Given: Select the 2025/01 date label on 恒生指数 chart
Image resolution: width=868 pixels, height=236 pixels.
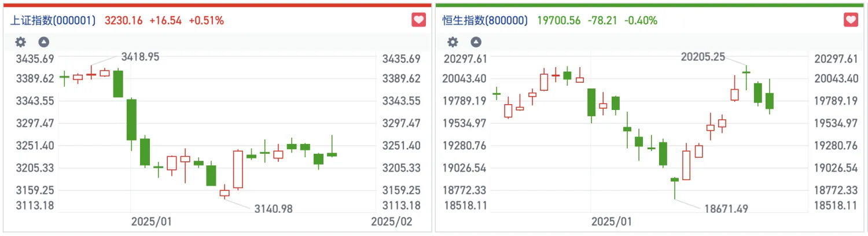Looking at the screenshot, I should (612, 222).
